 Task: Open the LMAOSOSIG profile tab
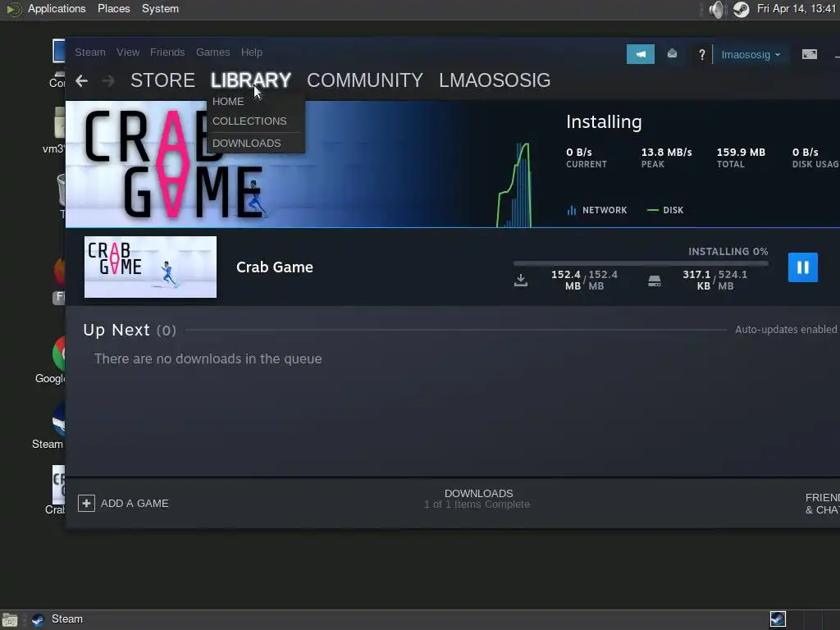[x=495, y=80]
